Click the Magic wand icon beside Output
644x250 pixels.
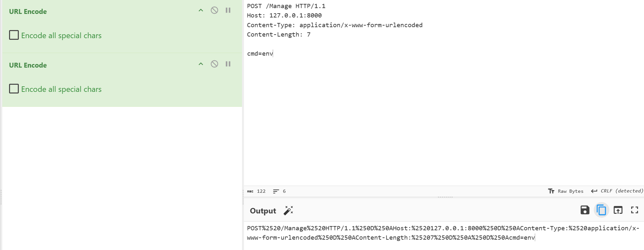(x=288, y=211)
